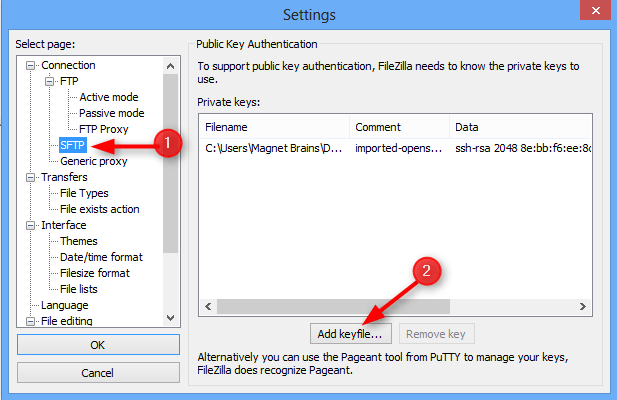The width and height of the screenshot is (617, 400).
Task: Select File lists page
Action: coord(79,289)
